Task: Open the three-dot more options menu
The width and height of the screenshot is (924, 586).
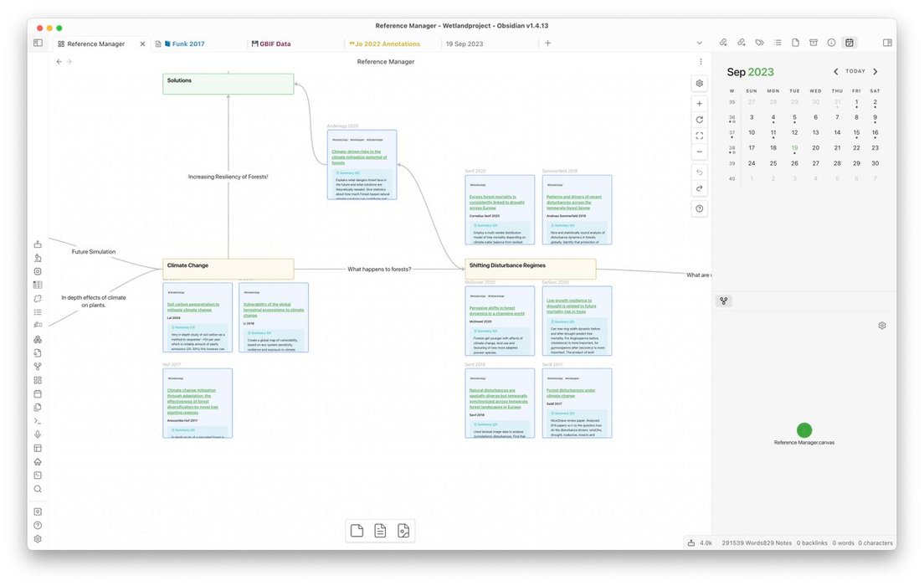Action: pos(701,61)
